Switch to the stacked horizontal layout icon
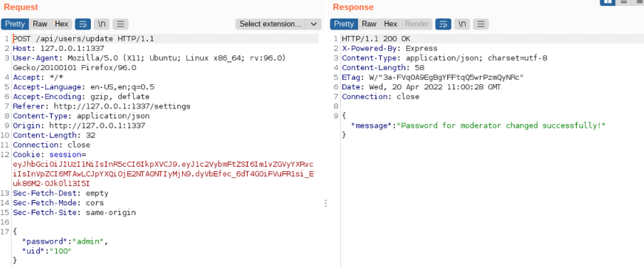644x268 pixels. tap(624, 1)
